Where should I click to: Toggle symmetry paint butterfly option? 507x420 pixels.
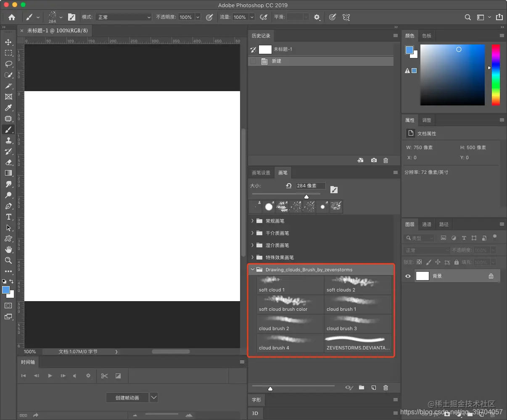346,17
